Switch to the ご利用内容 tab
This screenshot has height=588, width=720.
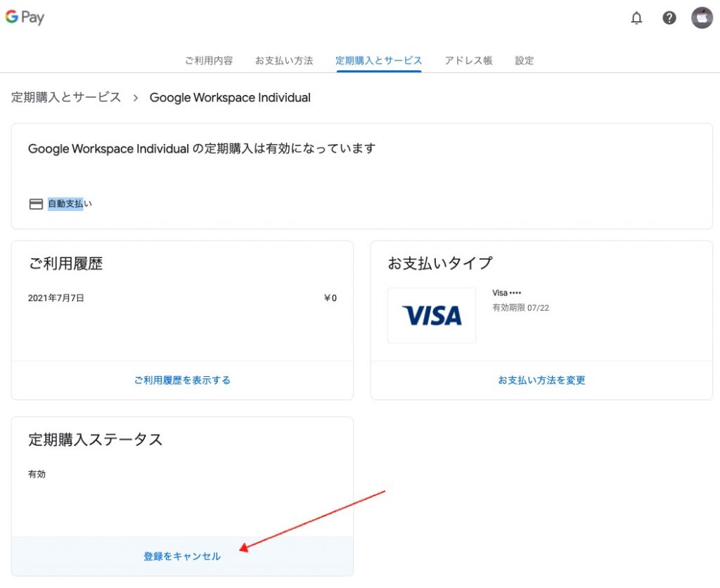pyautogui.click(x=209, y=60)
